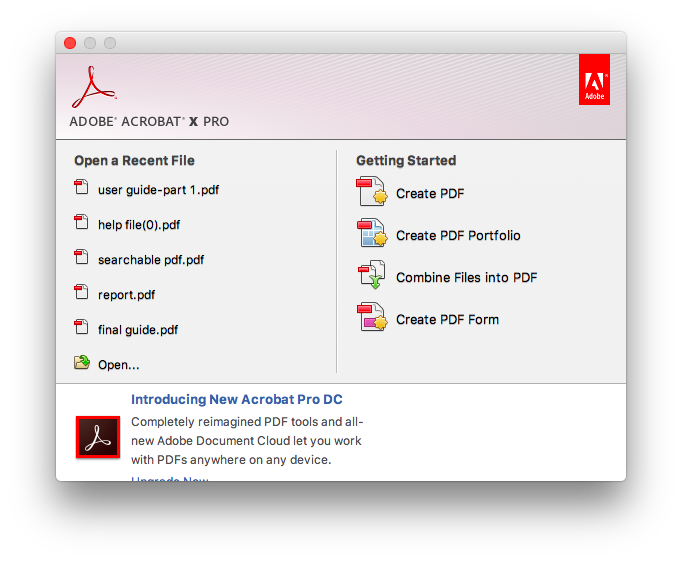Click the Create PDF icon
Viewport: 682px width, 561px height.
tap(372, 191)
